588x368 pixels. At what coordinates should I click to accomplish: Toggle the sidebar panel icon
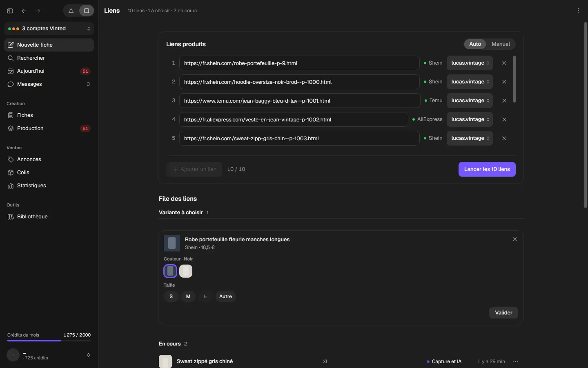point(10,11)
